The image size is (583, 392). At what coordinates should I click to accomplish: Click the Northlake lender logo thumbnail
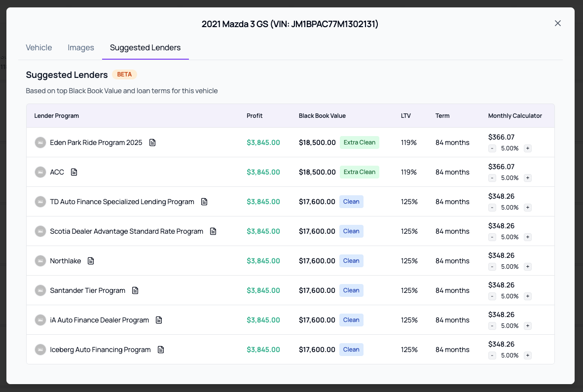(40, 261)
